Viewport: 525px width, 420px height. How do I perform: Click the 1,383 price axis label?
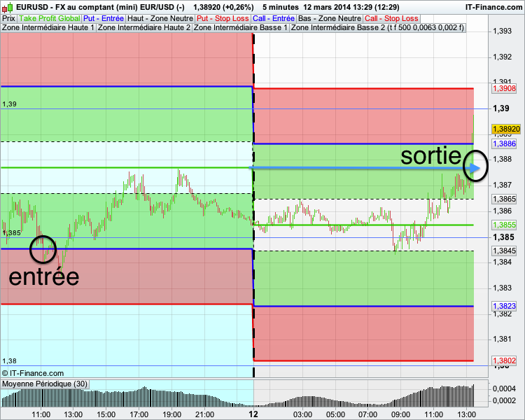tap(502, 288)
